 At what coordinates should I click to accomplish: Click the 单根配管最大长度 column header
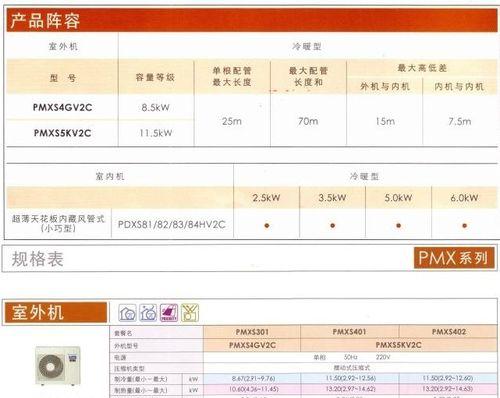click(x=232, y=76)
